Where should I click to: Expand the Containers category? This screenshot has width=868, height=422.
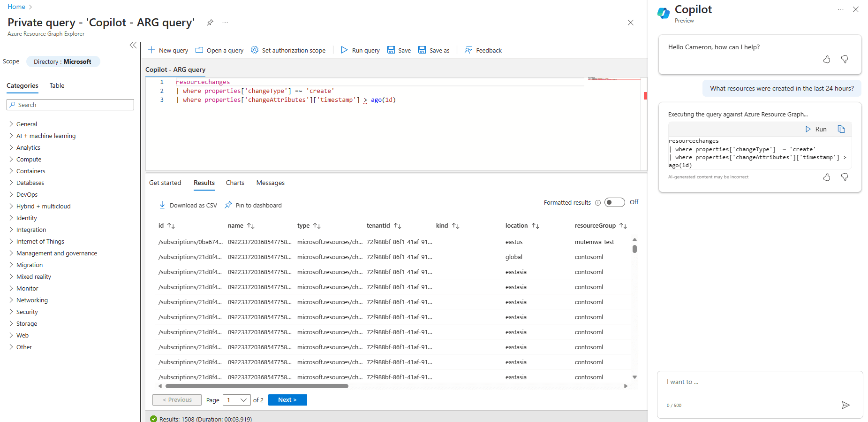pyautogui.click(x=11, y=171)
